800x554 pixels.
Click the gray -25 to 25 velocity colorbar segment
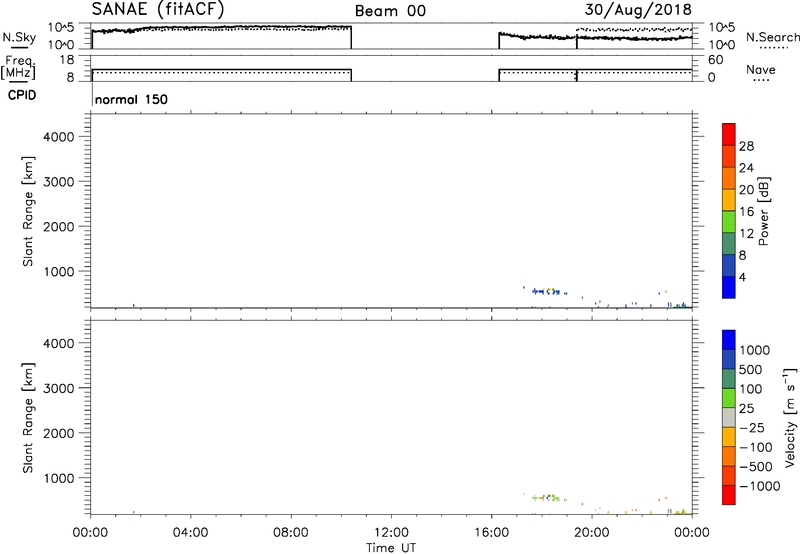pos(729,418)
